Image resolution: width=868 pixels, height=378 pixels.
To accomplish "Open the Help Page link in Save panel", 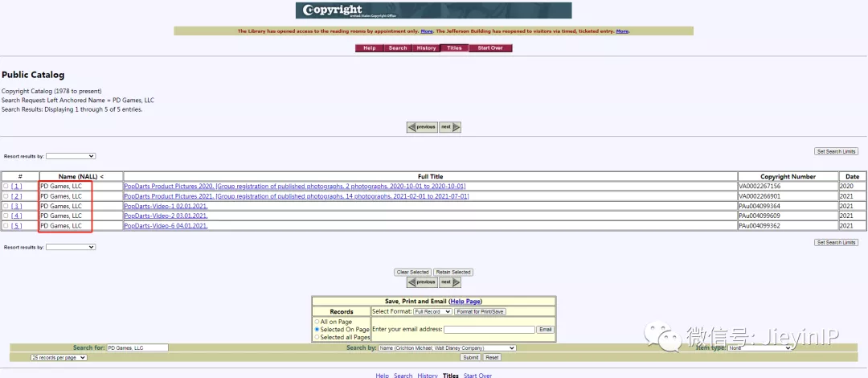I will pyautogui.click(x=465, y=301).
